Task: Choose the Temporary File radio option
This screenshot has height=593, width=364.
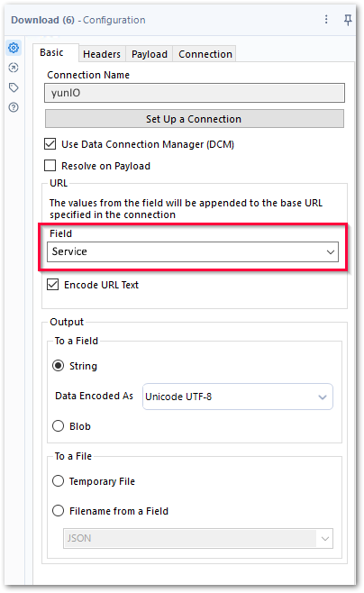Action: (59, 481)
